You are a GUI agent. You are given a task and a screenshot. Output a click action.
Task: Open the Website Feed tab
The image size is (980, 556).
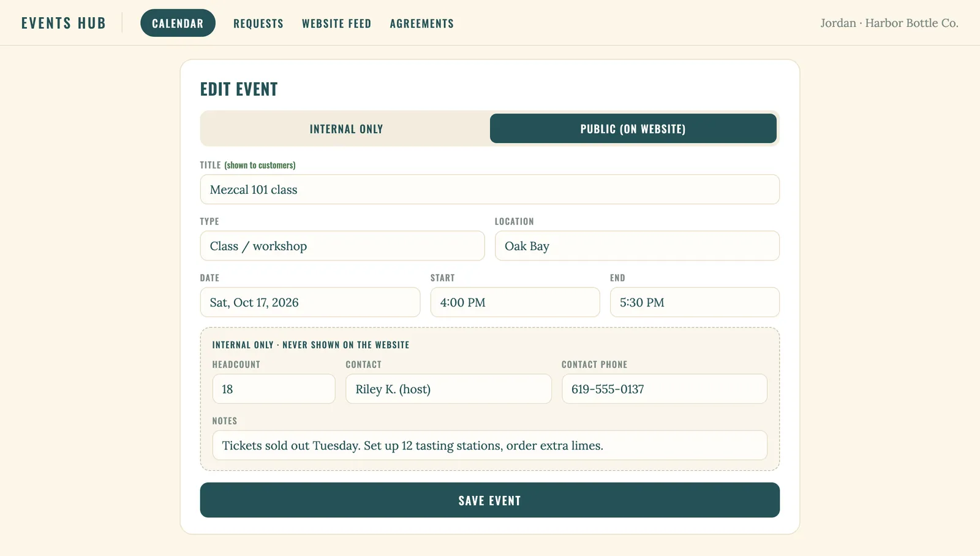[x=336, y=23]
